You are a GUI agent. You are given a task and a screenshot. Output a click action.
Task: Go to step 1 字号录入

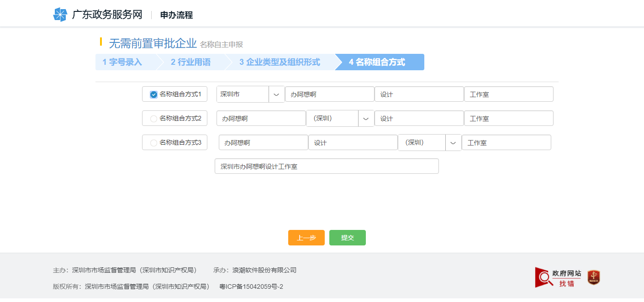pos(122,62)
